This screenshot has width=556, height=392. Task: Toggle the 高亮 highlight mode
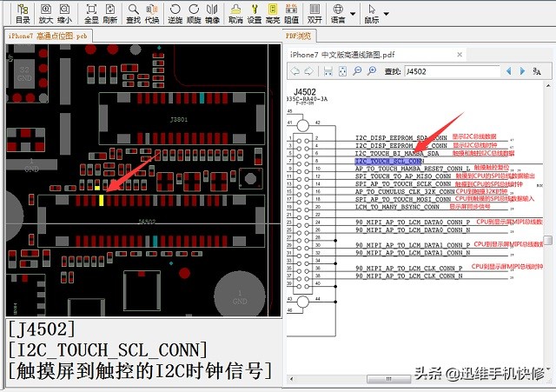(273, 12)
